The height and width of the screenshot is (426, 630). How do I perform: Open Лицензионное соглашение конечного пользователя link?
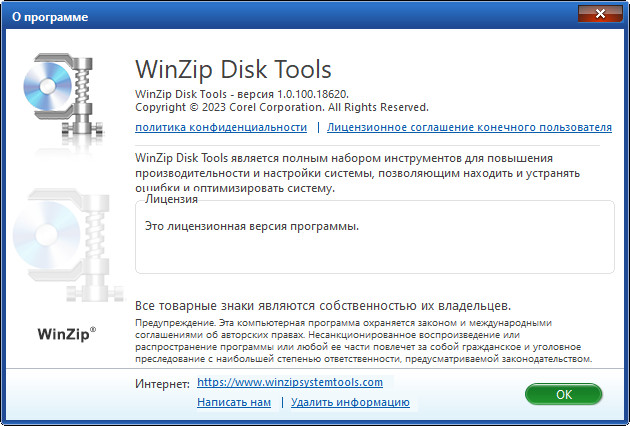[469, 127]
